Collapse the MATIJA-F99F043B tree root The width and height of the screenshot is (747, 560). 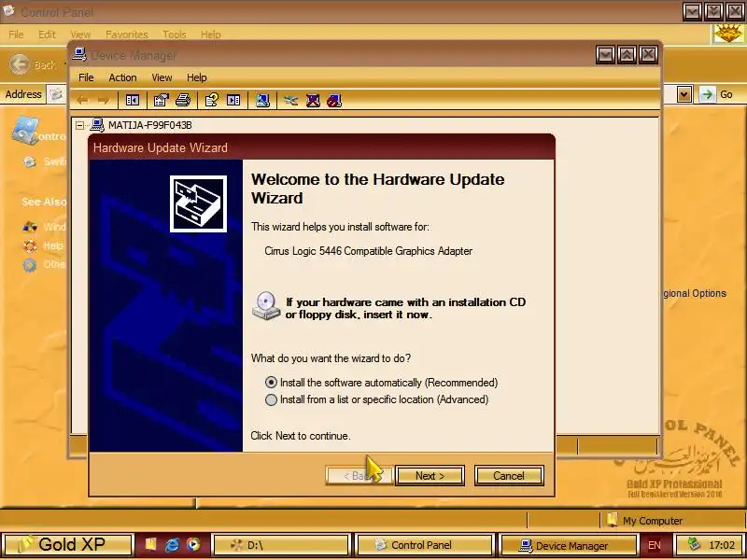[79, 125]
